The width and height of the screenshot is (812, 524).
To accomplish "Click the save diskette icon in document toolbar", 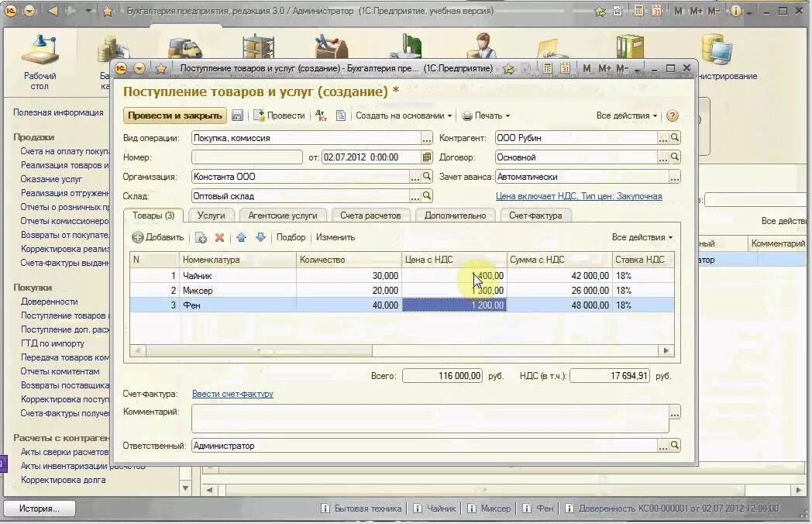I will 237,115.
